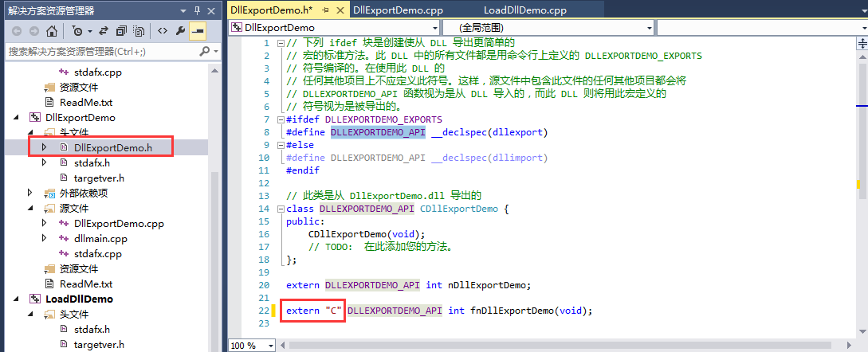This screenshot has width=868, height=352.
Task: Click the Forward navigation arrow in Solution Explorer
Action: pyautogui.click(x=33, y=31)
